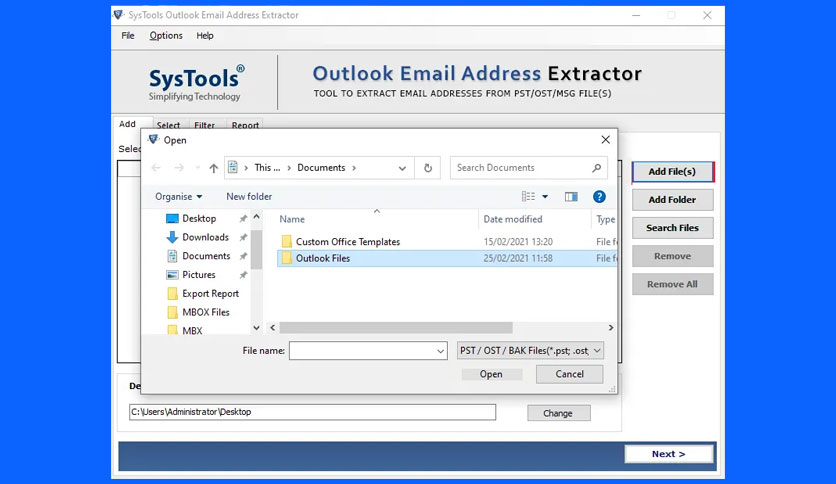Select Export Report folder in navigation pane
Image resolution: width=836 pixels, height=484 pixels.
[210, 294]
